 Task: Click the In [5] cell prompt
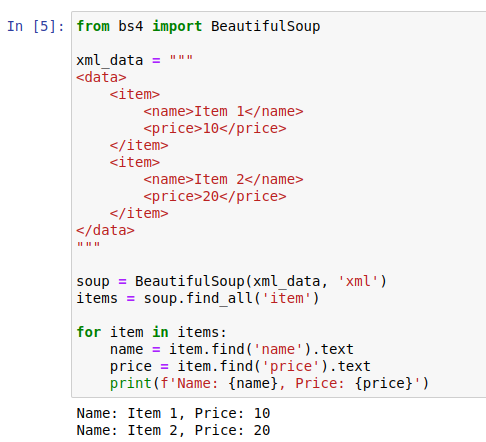point(36,26)
